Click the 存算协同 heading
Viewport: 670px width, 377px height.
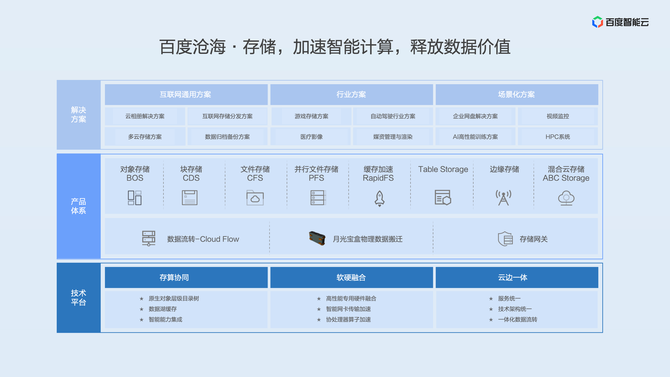[x=174, y=277]
